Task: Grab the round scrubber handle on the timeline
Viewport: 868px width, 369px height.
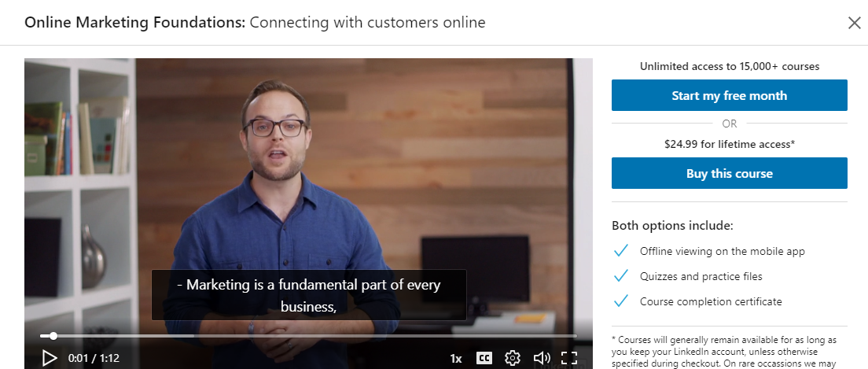Action: [53, 336]
